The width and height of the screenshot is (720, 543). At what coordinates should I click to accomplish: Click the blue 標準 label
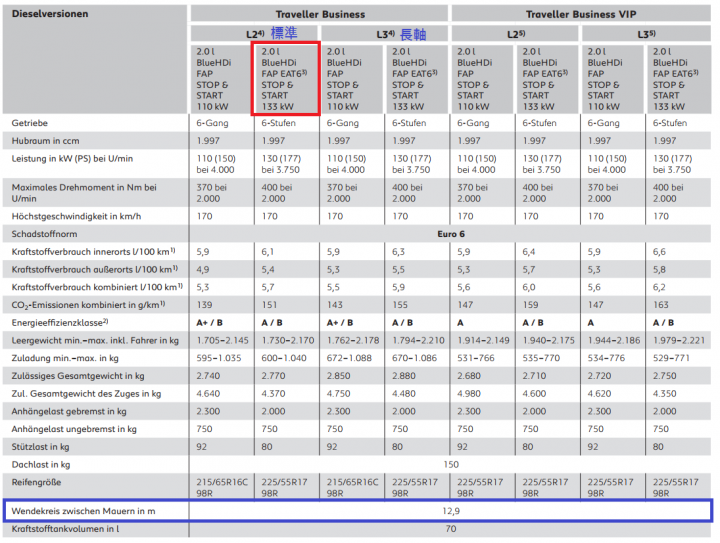(284, 33)
